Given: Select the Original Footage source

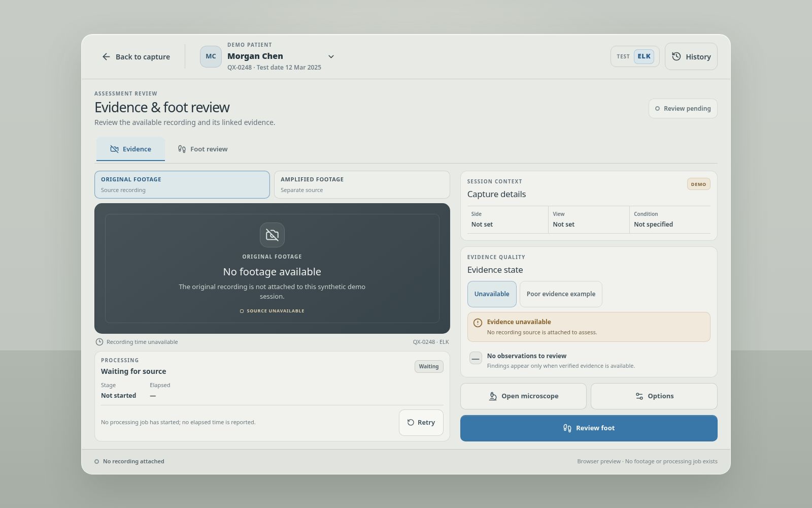Looking at the screenshot, I should point(182,184).
